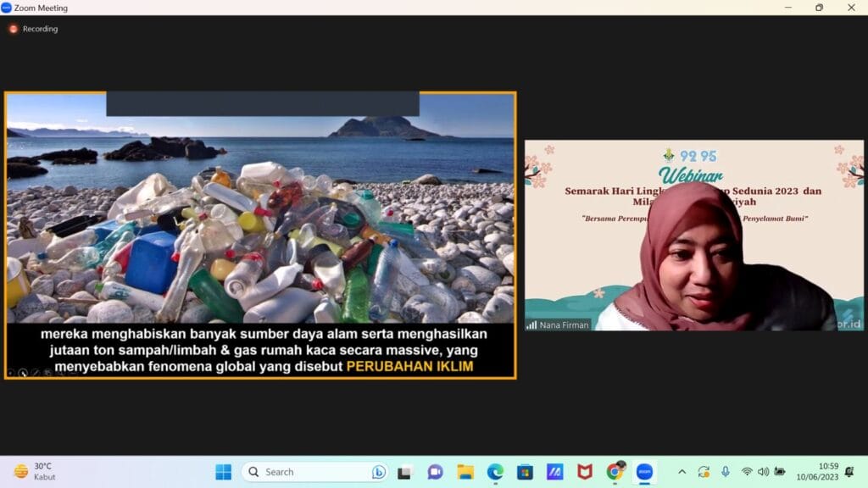This screenshot has width=868, height=488.
Task: Click the Bing icon in search box
Action: [378, 472]
